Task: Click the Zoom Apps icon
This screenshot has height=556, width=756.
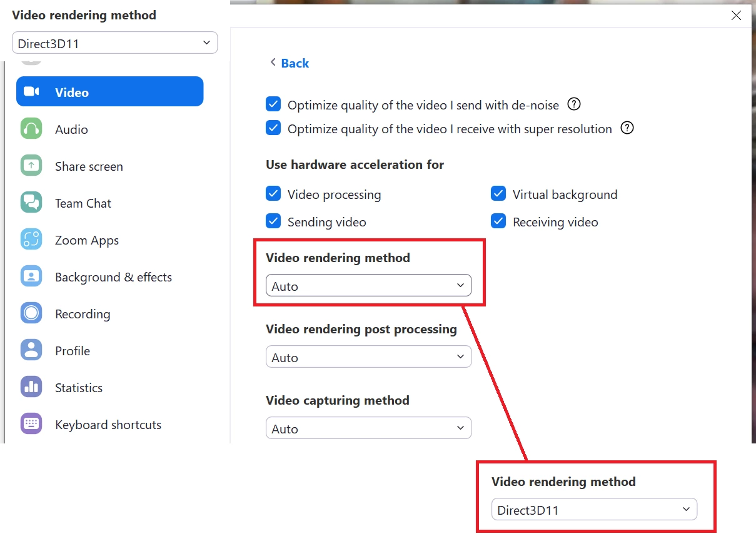Action: pyautogui.click(x=31, y=240)
